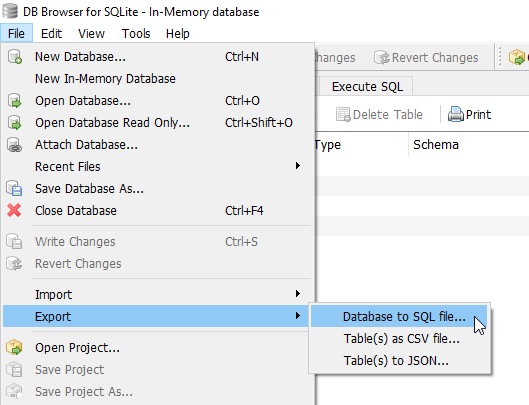Click the Write Changes icon in menu

click(x=15, y=241)
